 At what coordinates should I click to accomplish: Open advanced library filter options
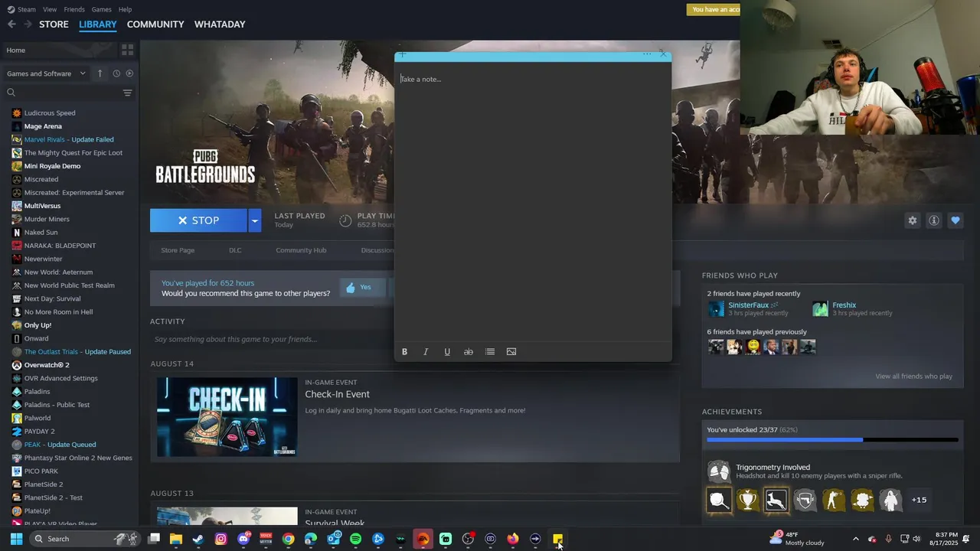[x=128, y=93]
